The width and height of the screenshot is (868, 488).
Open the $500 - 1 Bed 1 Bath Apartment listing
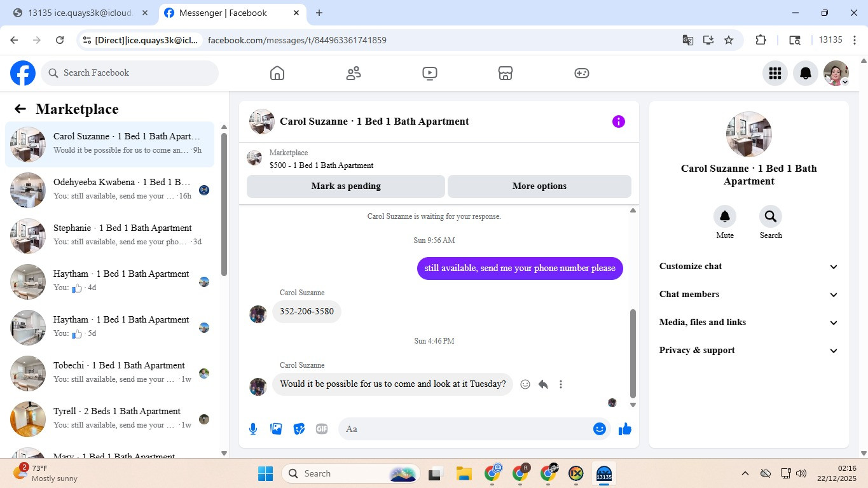[x=321, y=165]
